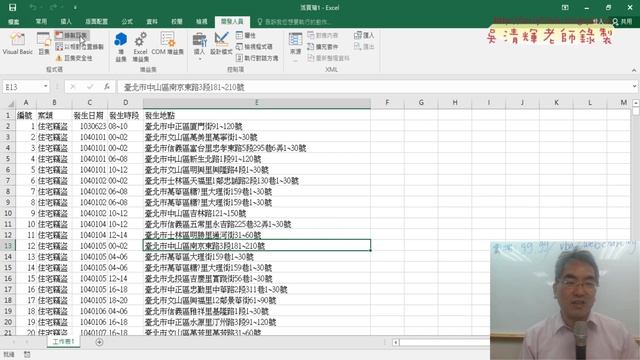Select column A header

[26, 103]
